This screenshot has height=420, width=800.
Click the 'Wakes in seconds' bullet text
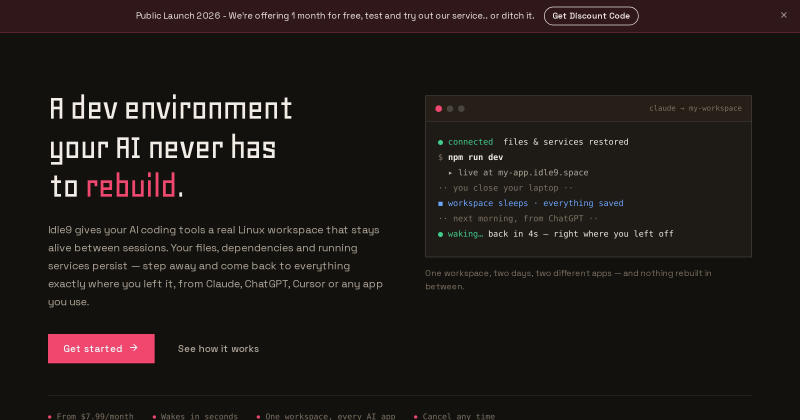tap(199, 416)
